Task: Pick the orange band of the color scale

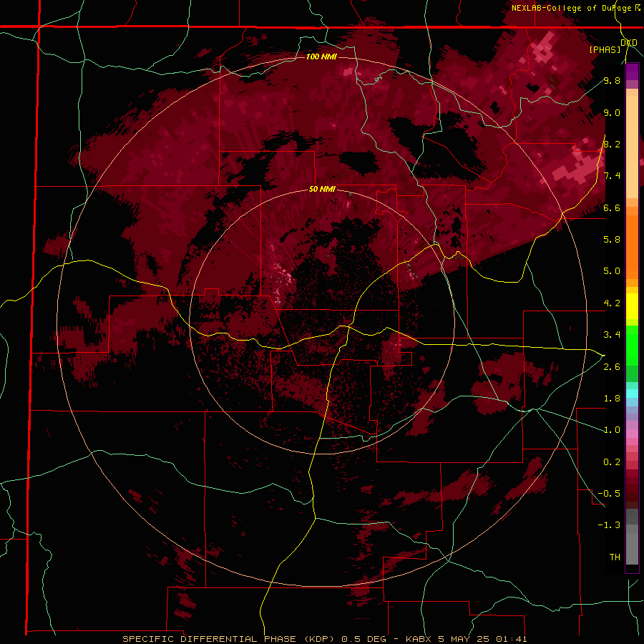Action: pos(632,243)
